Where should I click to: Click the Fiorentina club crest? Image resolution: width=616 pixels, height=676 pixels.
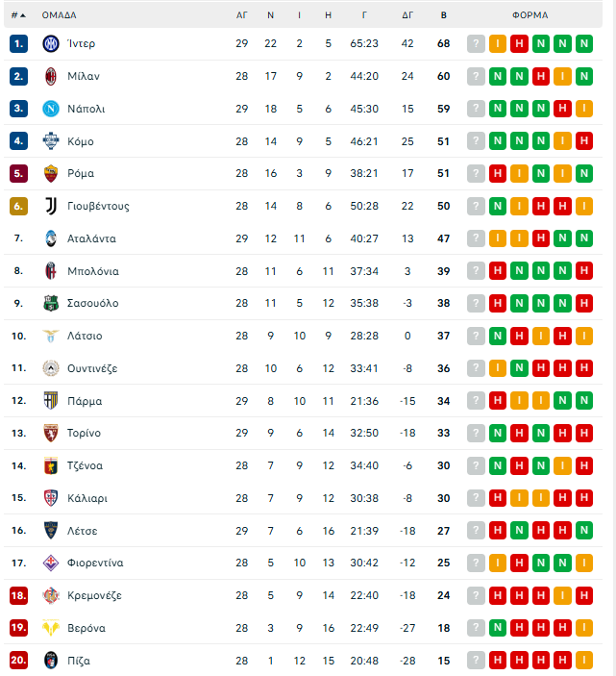(x=51, y=563)
